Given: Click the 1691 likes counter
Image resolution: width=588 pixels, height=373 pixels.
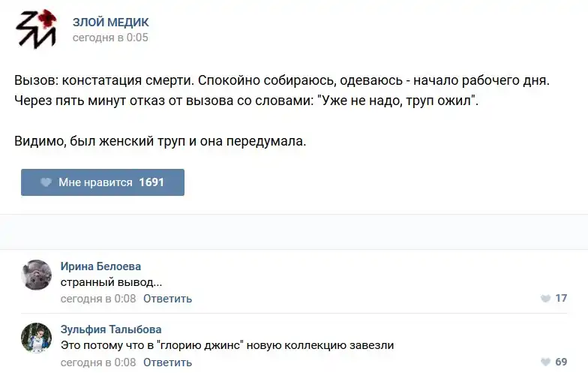Looking at the screenshot, I should 151,182.
